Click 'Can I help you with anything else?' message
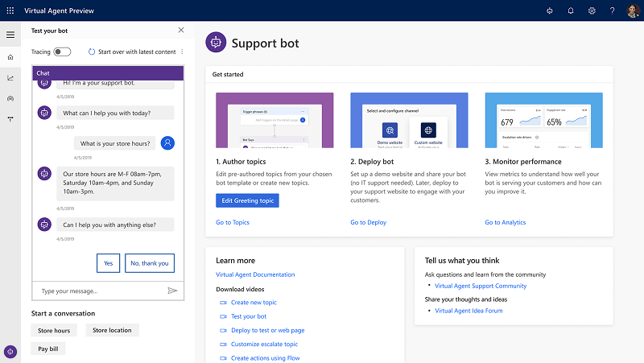 [115, 225]
